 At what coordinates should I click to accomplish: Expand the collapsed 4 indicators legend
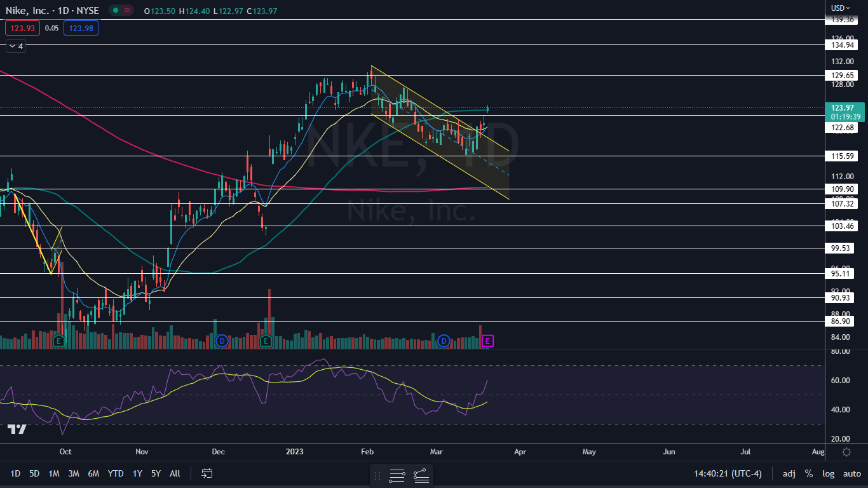pyautogui.click(x=16, y=46)
